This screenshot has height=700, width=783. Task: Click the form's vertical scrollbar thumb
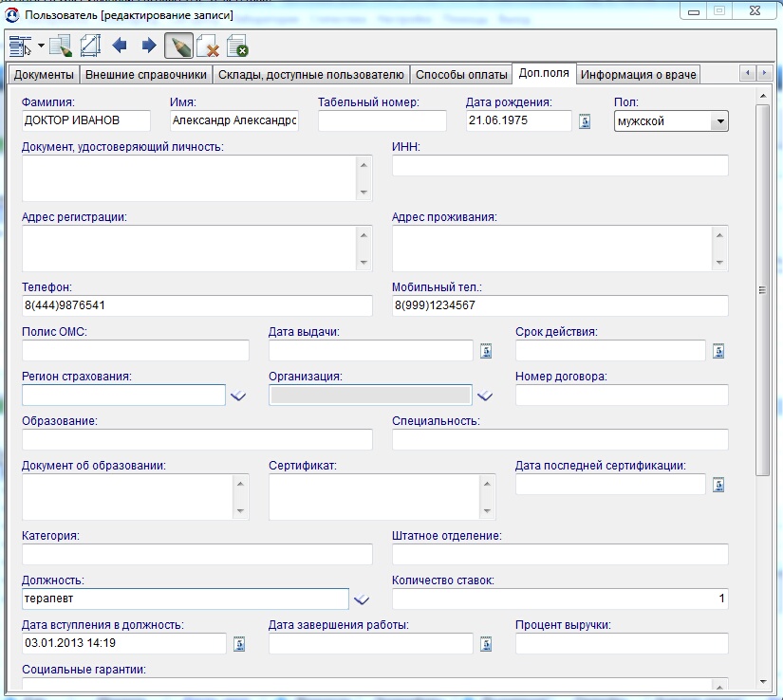[762, 290]
